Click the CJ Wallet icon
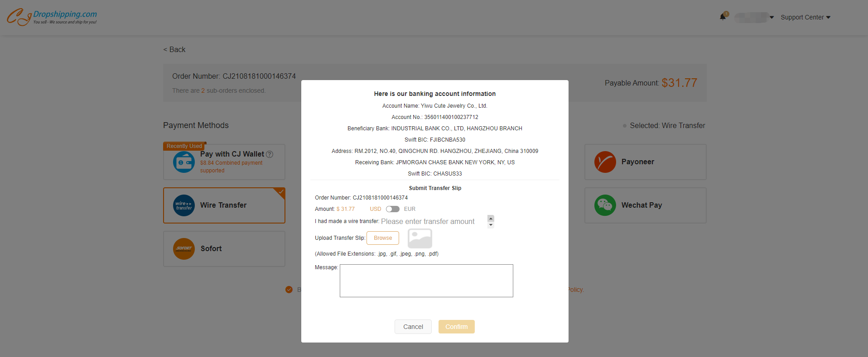This screenshot has width=868, height=357. tap(184, 162)
